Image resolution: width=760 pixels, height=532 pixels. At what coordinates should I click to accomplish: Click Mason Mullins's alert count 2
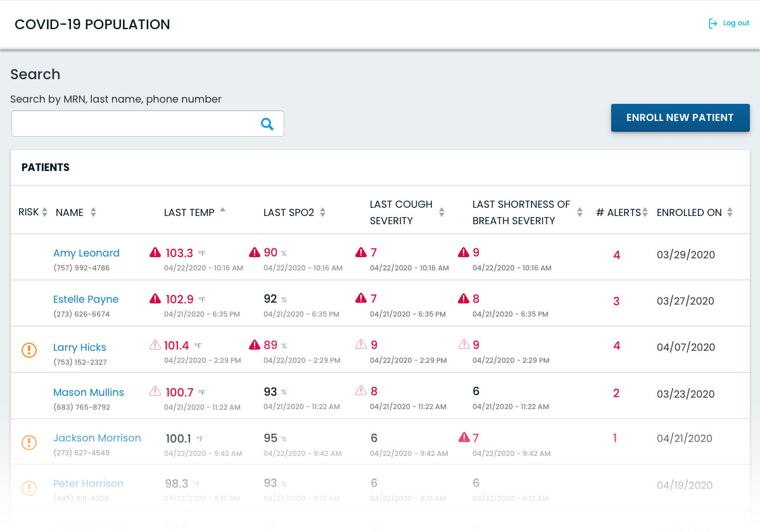pyautogui.click(x=616, y=393)
